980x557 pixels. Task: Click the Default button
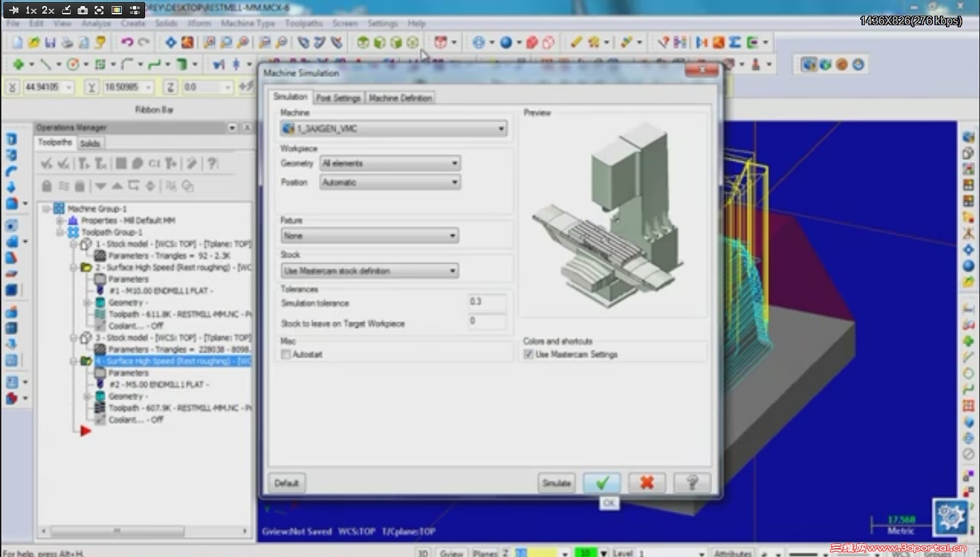[287, 483]
